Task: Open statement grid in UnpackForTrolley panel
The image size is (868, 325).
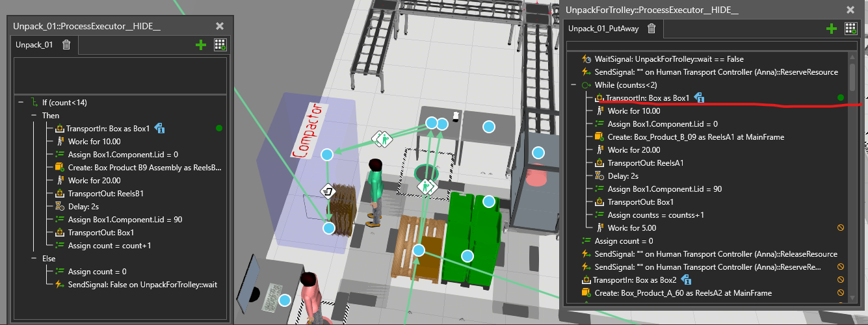Action: coord(850,29)
